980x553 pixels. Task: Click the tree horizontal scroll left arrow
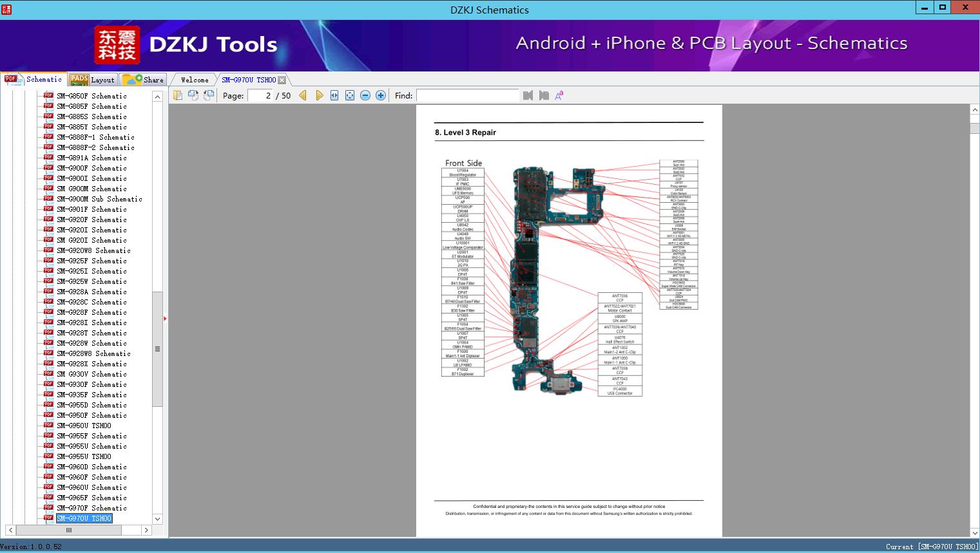click(10, 530)
